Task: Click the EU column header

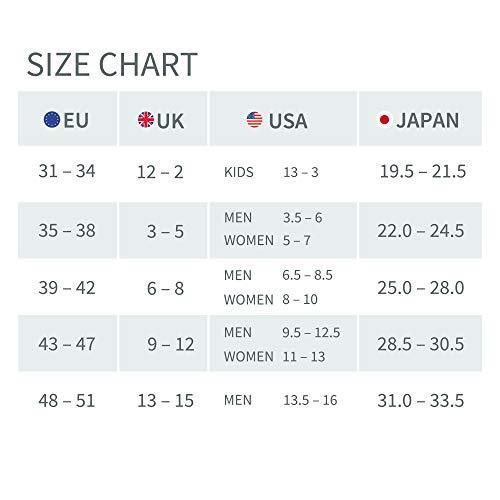Action: 67,118
